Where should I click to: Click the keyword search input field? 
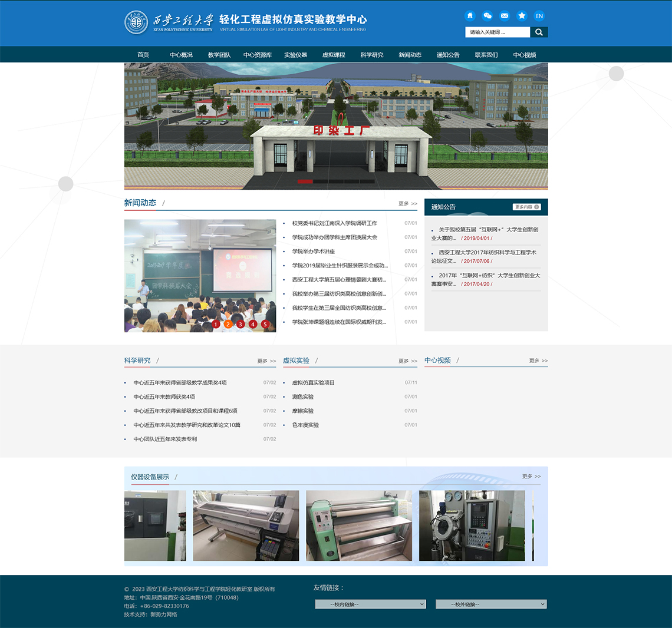(498, 32)
